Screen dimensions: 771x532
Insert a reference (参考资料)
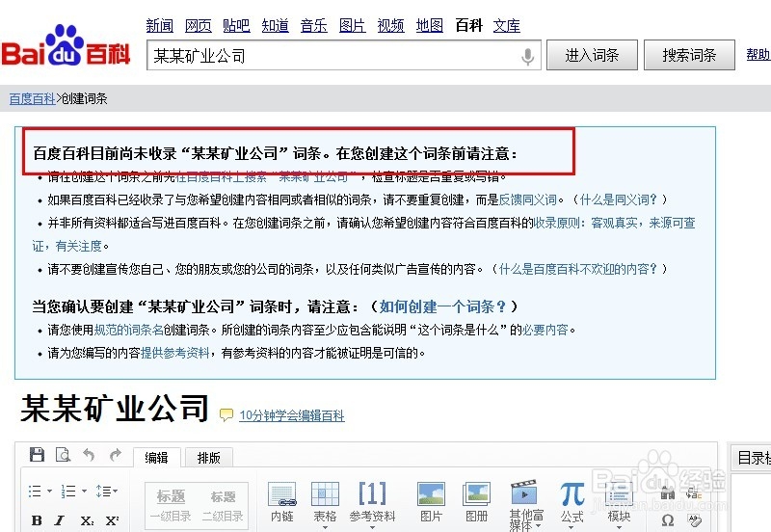tap(372, 502)
